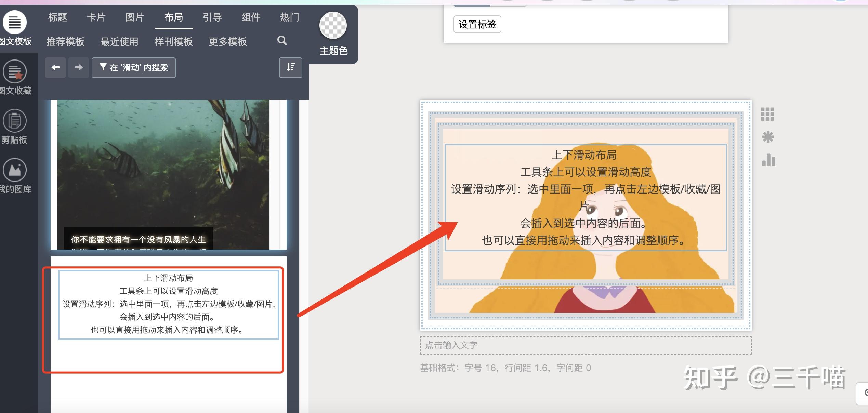Open the 推荐模板 category
The width and height of the screenshot is (868, 413).
pos(65,42)
